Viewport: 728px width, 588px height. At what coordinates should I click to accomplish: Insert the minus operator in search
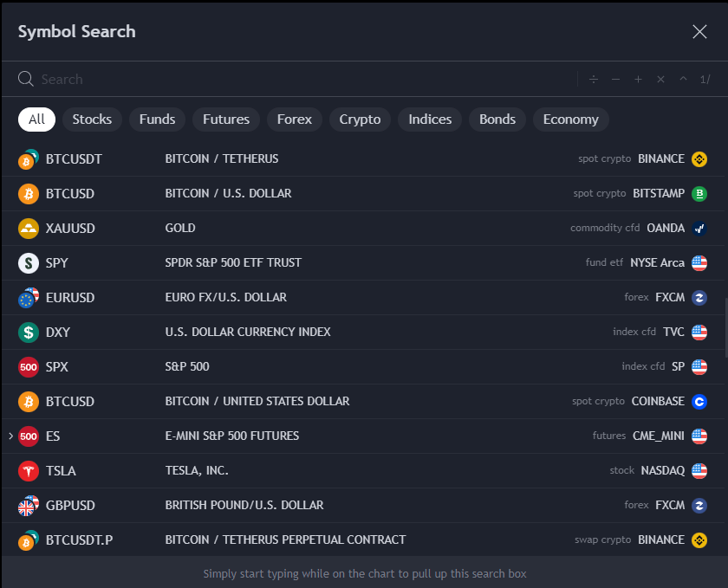click(615, 80)
